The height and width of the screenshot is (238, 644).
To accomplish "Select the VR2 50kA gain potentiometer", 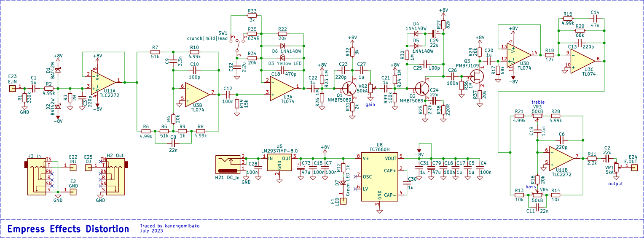I will click(371, 89).
